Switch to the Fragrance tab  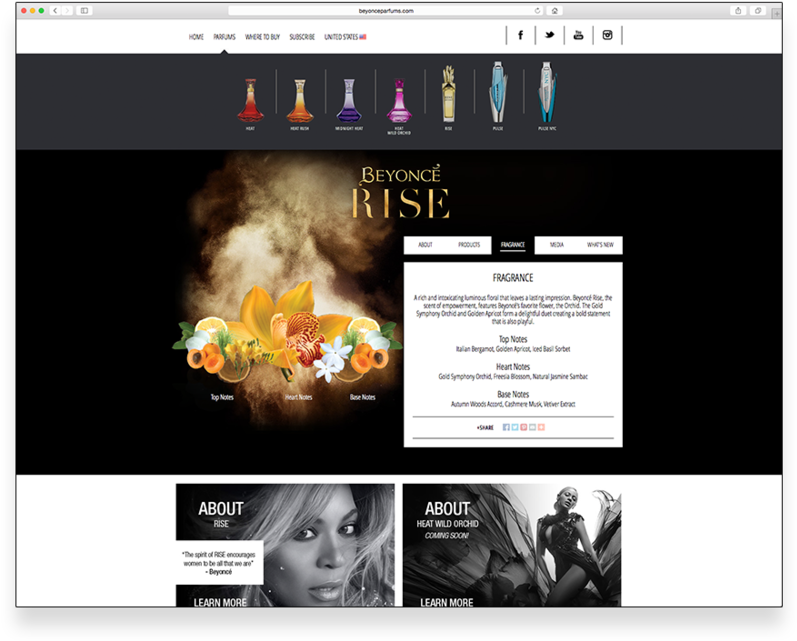(x=513, y=245)
